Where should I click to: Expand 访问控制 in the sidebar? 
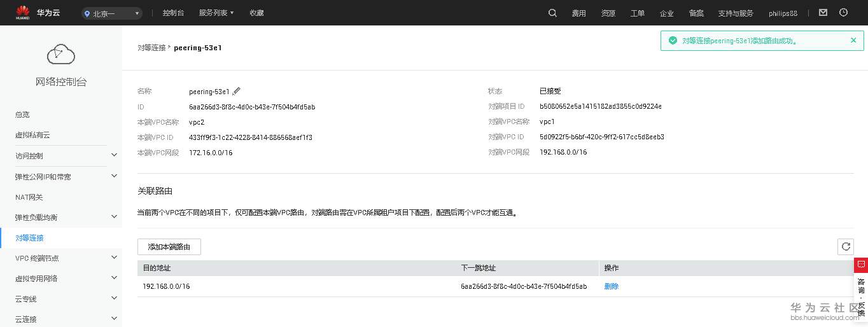(x=114, y=155)
